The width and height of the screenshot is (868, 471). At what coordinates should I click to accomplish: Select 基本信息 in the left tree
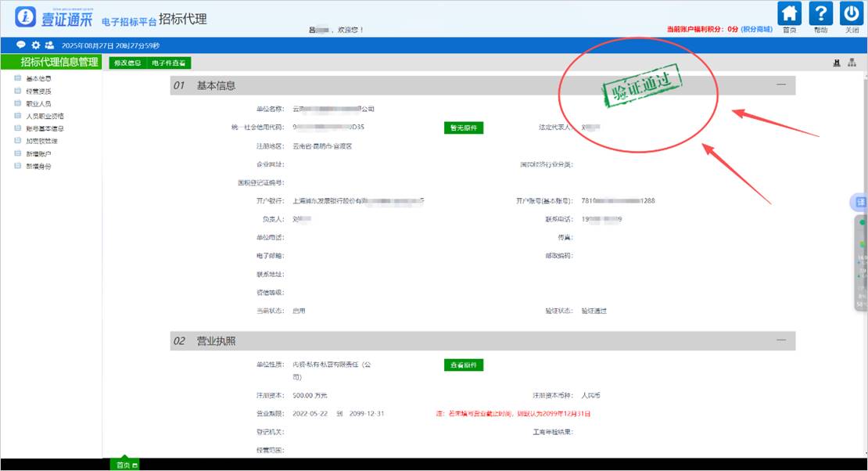point(38,78)
